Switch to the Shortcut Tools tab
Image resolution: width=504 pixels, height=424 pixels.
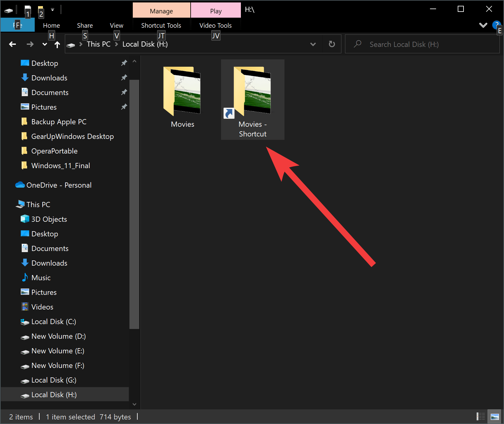pos(161,25)
